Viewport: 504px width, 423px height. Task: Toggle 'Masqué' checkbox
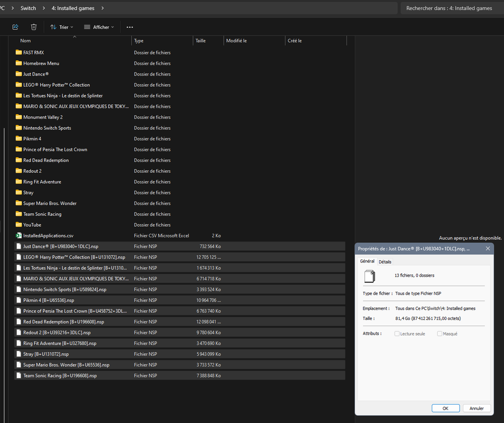[x=440, y=334]
